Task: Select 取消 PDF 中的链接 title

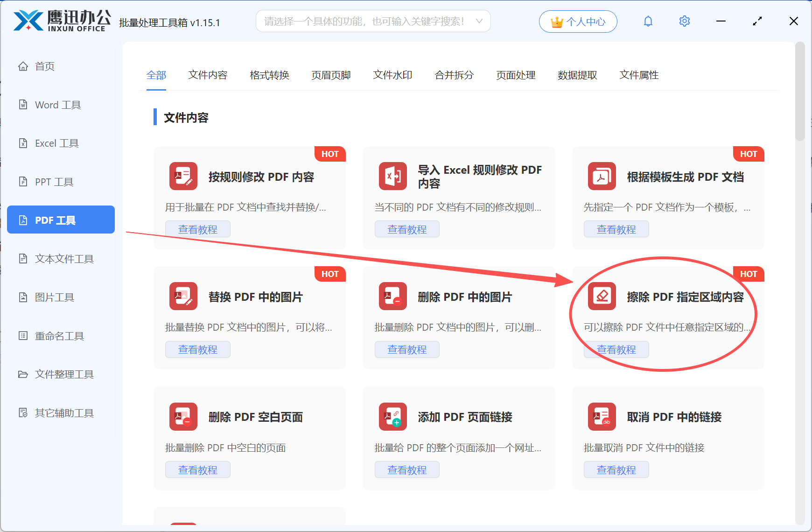Action: (674, 417)
